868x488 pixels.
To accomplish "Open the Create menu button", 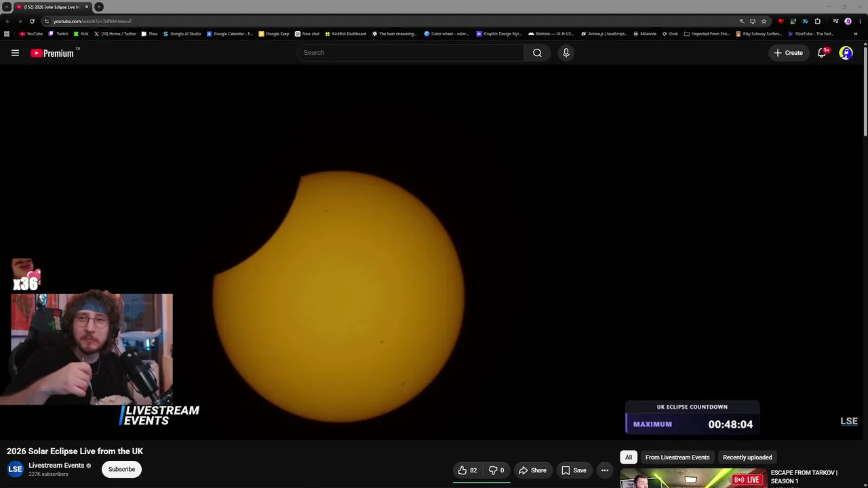I will (x=788, y=53).
